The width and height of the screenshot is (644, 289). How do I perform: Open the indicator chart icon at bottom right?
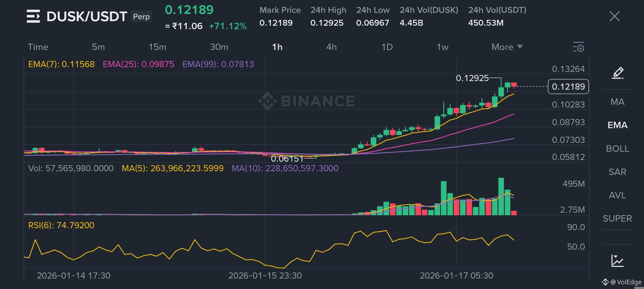point(617,261)
